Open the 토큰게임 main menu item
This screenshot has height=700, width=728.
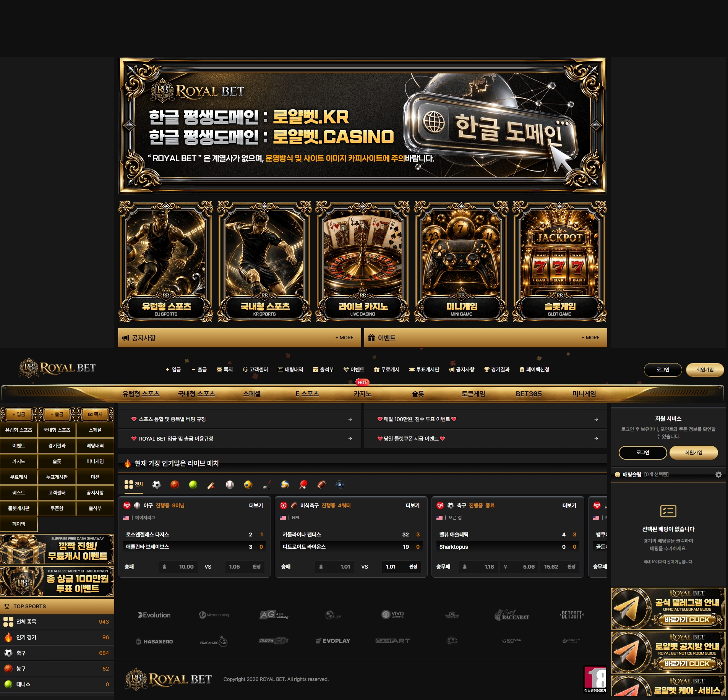[x=473, y=394]
